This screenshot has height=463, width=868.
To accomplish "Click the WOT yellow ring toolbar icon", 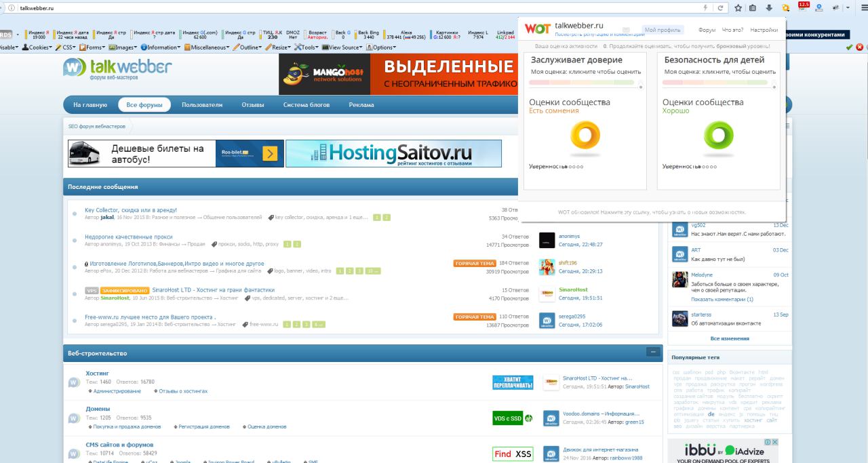I will click(787, 7).
